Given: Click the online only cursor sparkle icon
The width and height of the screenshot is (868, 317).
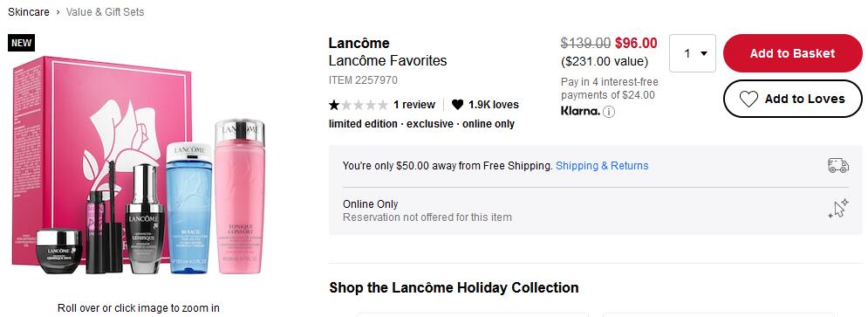Looking at the screenshot, I should point(838,208).
